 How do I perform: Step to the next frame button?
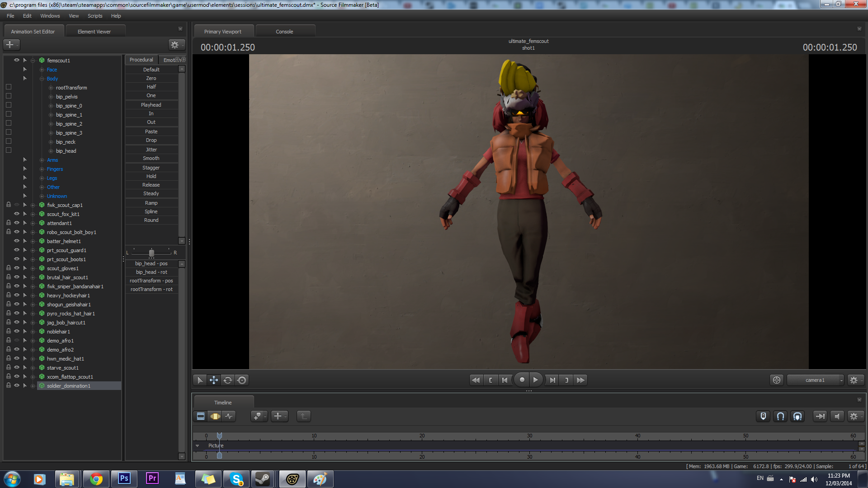point(552,380)
